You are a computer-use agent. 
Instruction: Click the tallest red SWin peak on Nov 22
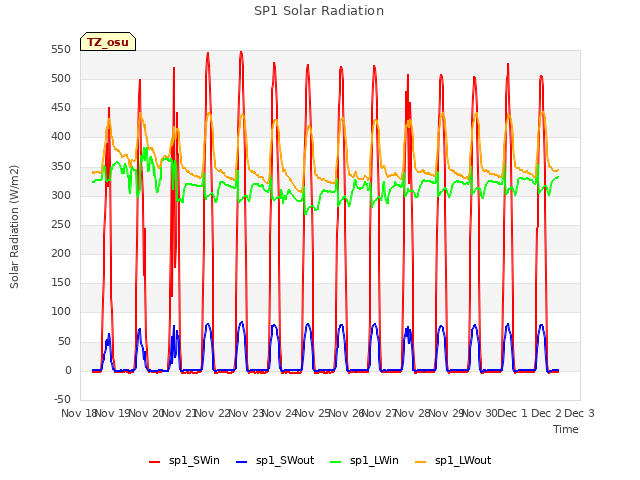point(241,52)
